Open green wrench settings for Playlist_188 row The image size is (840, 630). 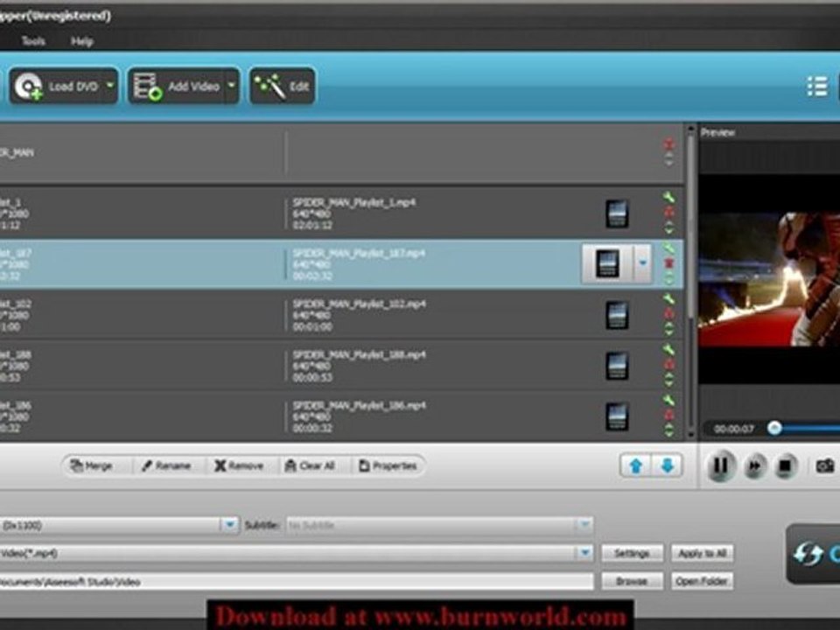(x=668, y=350)
